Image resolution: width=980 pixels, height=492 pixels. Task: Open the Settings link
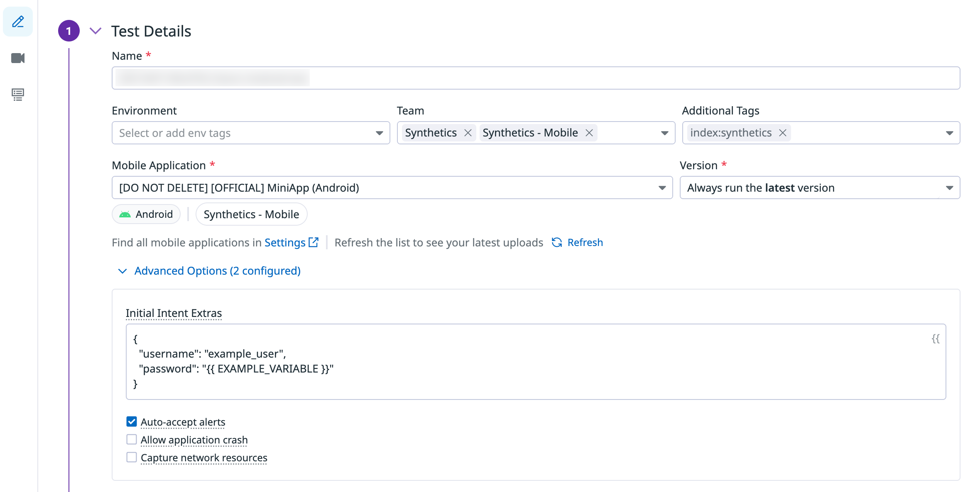[x=291, y=242]
